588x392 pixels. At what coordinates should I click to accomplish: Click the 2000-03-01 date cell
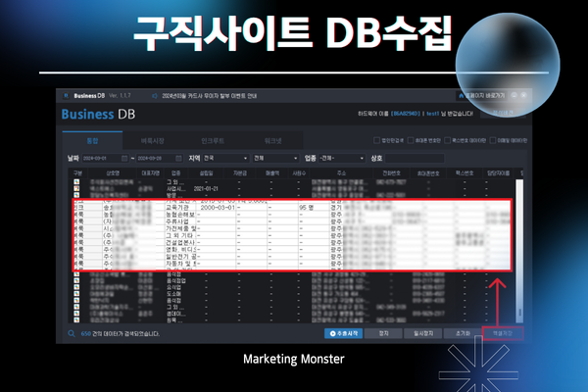[x=218, y=208]
